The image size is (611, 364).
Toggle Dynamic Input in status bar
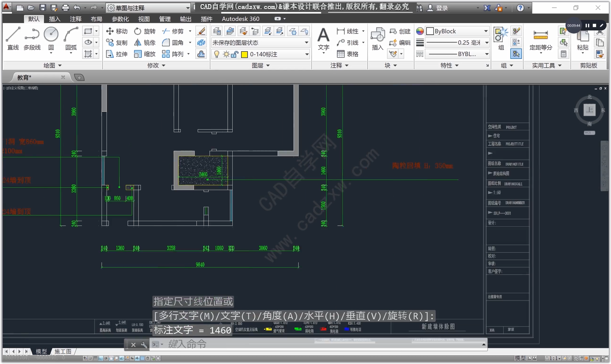(132, 358)
